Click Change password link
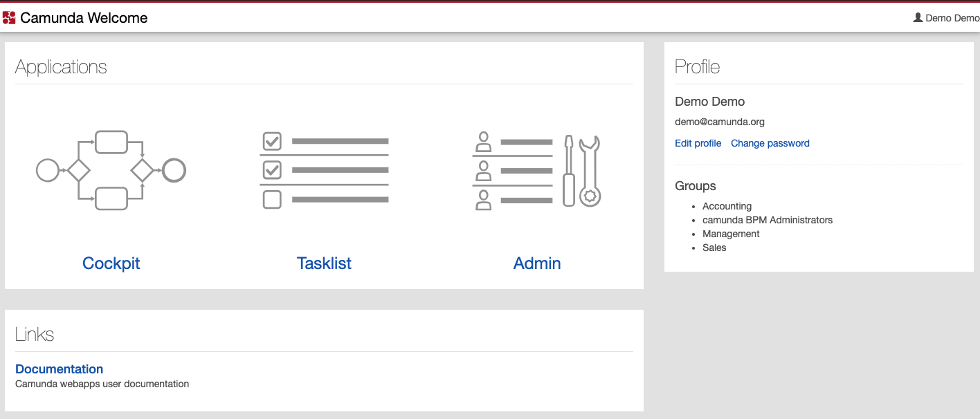Viewport: 980px width, 419px height. [x=770, y=143]
